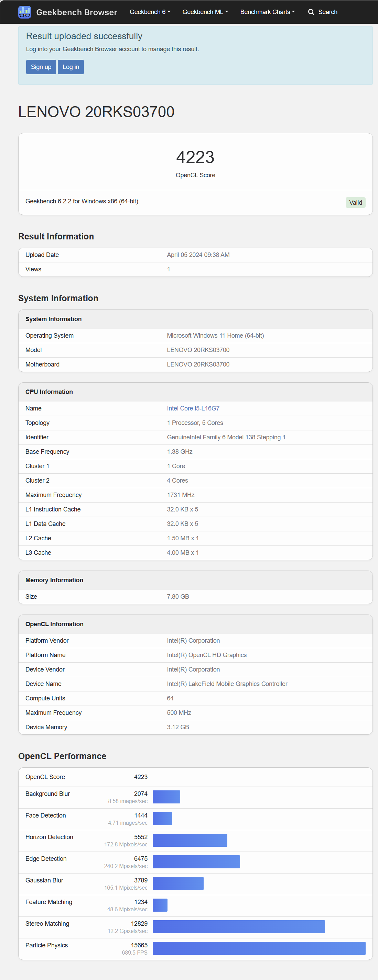
Task: Select the Edge Detection score bar
Action: click(x=196, y=862)
